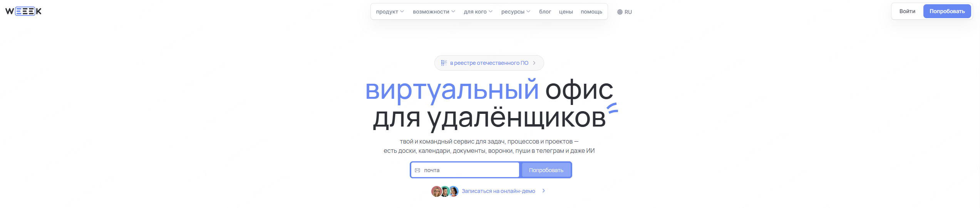Click the WEEEK logo
The height and width of the screenshot is (208, 980).
click(x=23, y=11)
